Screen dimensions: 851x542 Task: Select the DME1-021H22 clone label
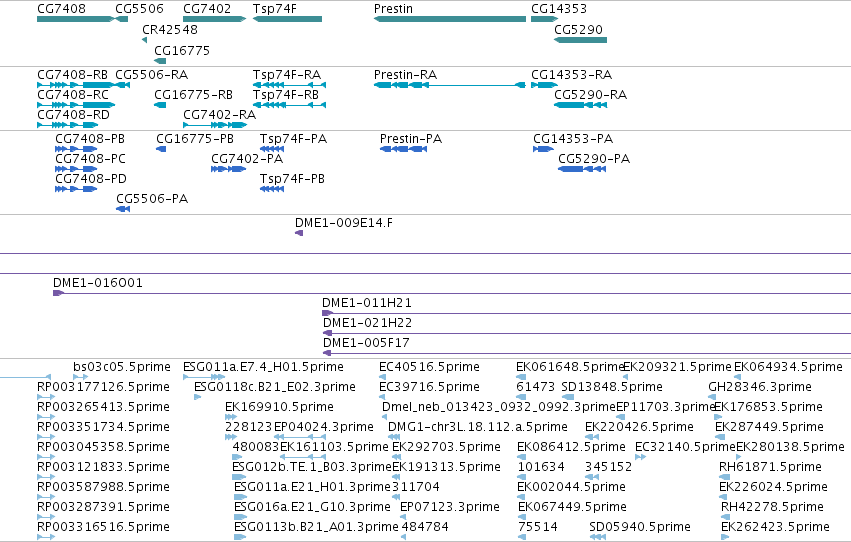(367, 323)
